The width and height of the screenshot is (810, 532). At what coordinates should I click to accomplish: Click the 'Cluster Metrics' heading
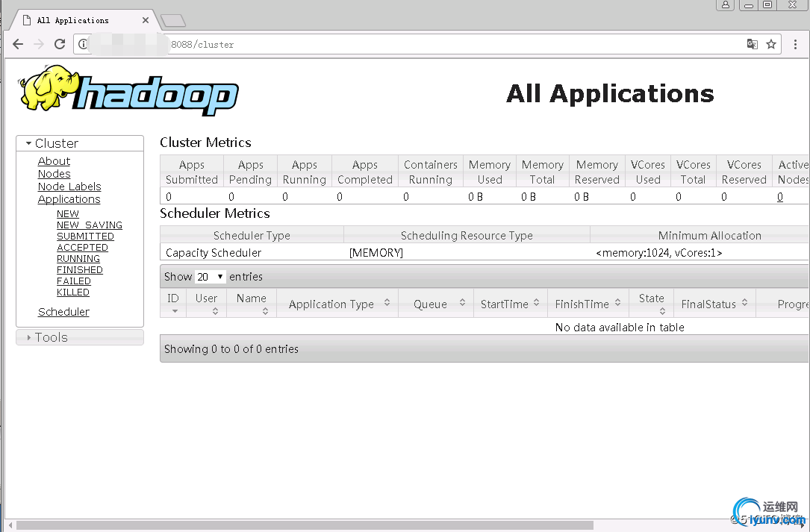(205, 143)
